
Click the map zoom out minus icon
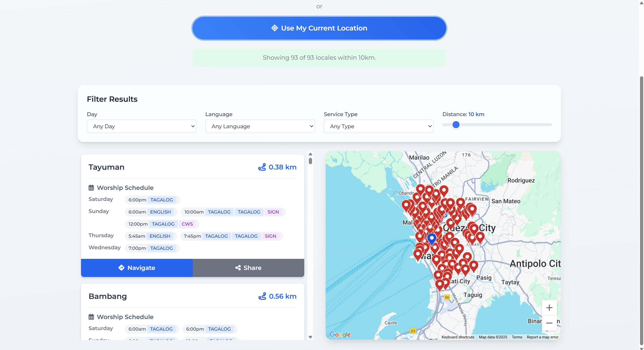(x=549, y=323)
